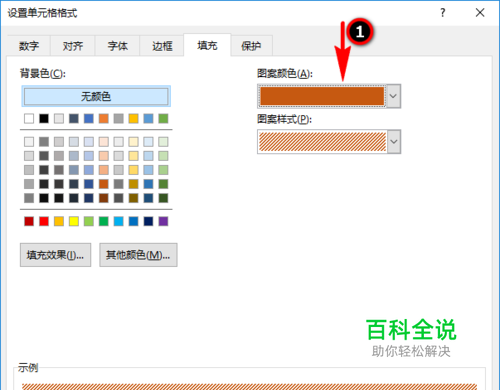Pick black swatch in theme color row
Image resolution: width=500 pixels, height=390 pixels.
click(x=44, y=118)
